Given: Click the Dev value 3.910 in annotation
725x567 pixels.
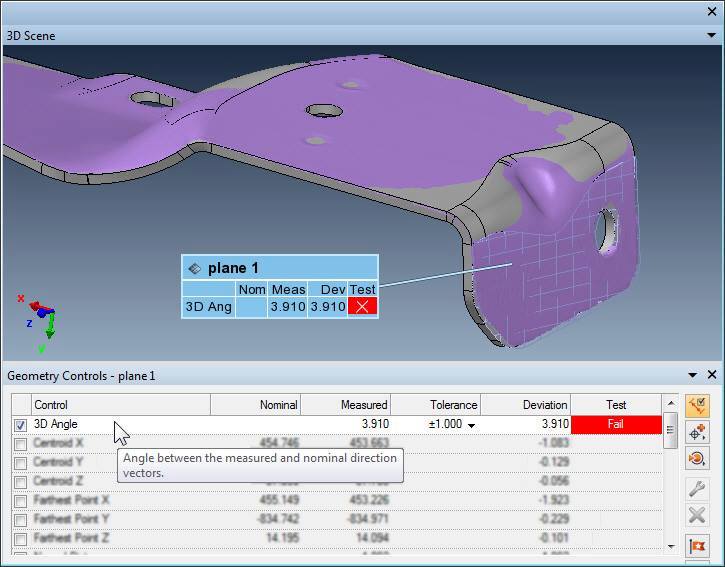Looking at the screenshot, I should 328,306.
